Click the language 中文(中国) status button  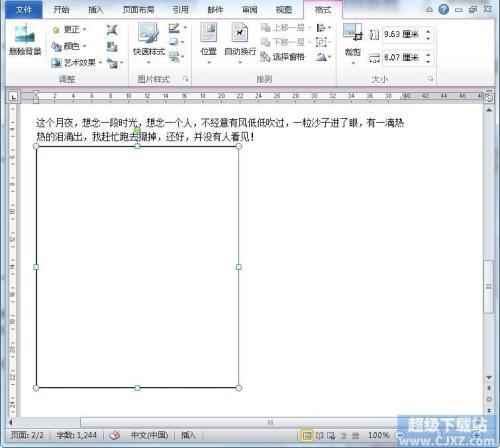pyautogui.click(x=149, y=435)
